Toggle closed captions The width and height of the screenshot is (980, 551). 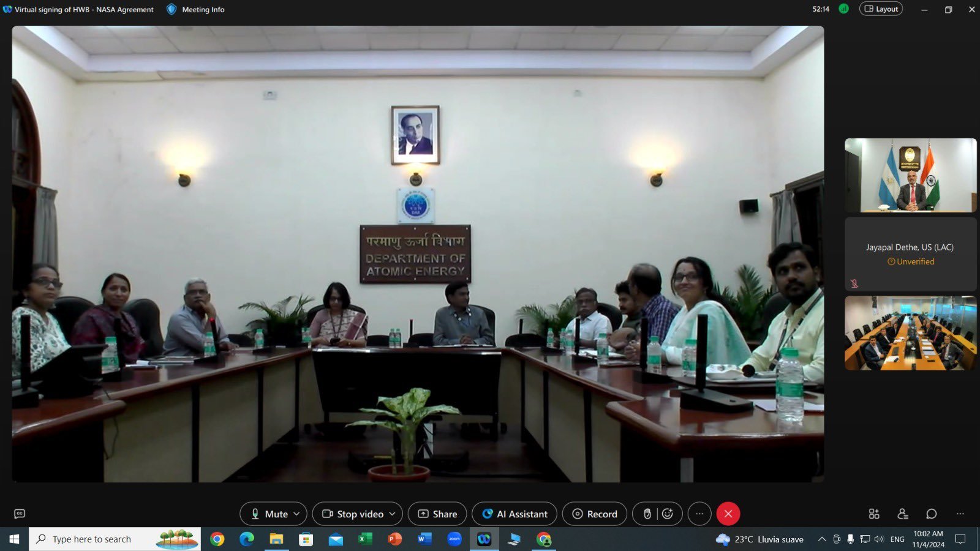20,514
